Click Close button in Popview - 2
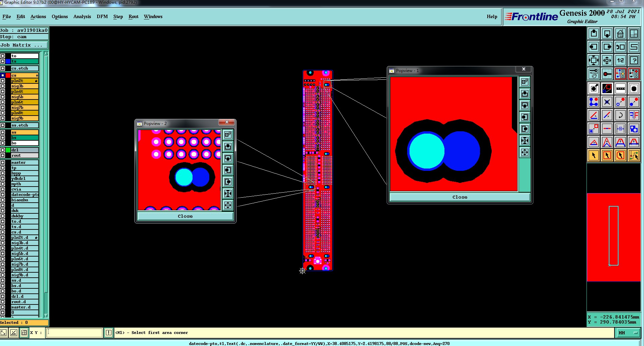 pyautogui.click(x=185, y=216)
